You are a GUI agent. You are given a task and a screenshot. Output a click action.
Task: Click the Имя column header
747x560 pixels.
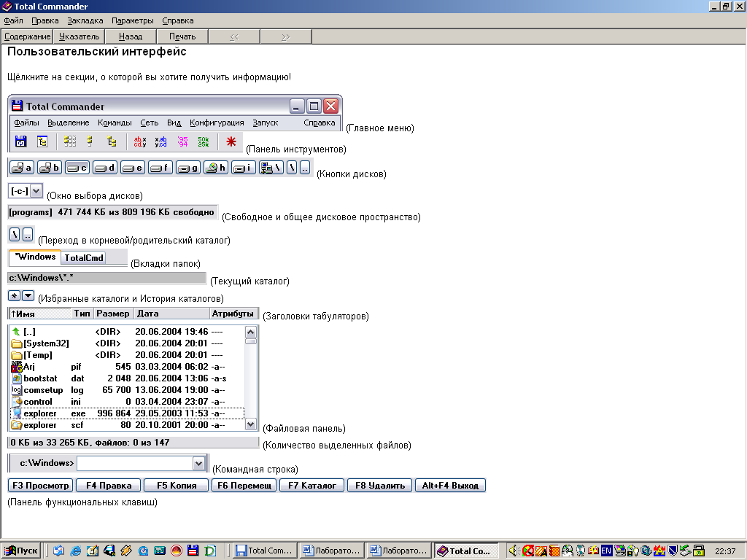pos(41,314)
